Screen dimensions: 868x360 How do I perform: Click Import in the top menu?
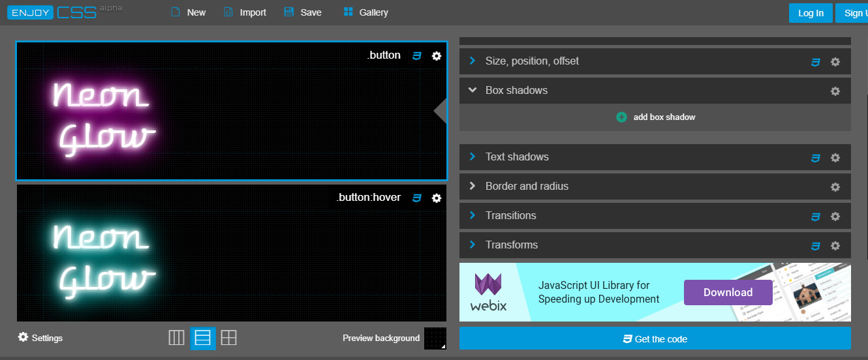tap(245, 12)
